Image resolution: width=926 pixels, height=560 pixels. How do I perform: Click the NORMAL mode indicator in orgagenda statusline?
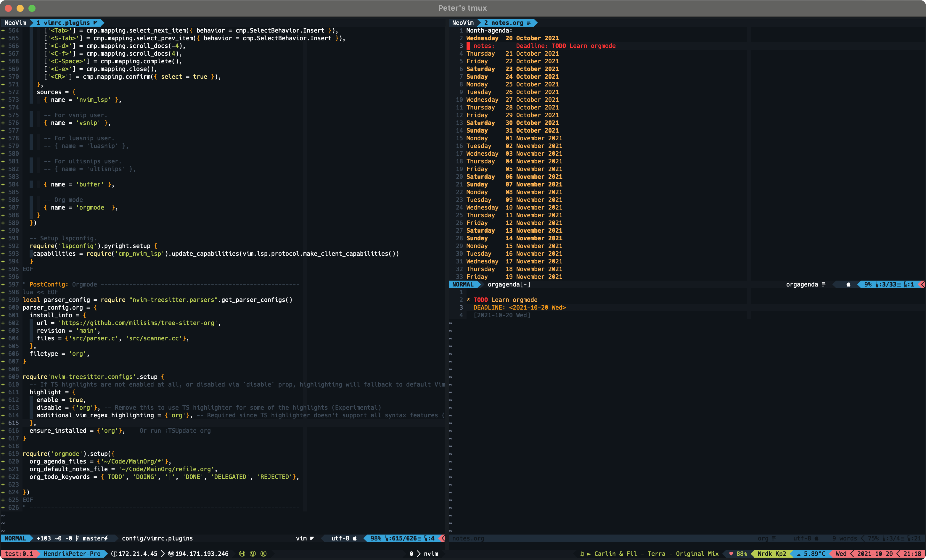[463, 284]
